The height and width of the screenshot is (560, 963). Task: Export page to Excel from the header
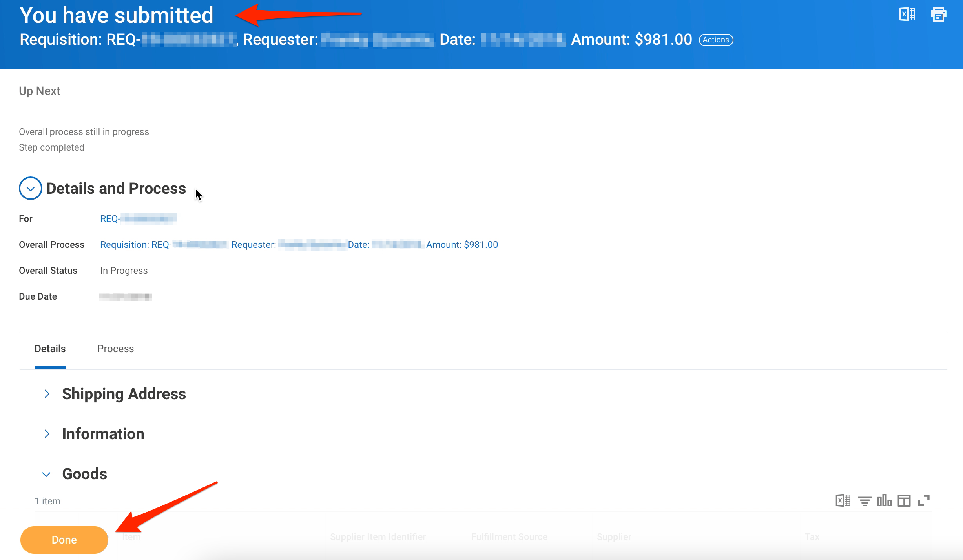tap(907, 15)
